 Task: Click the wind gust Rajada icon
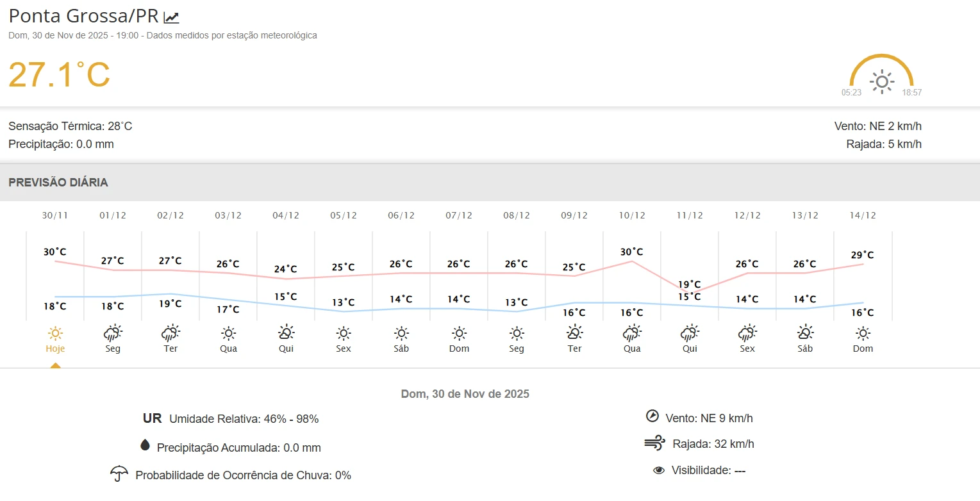tap(654, 443)
